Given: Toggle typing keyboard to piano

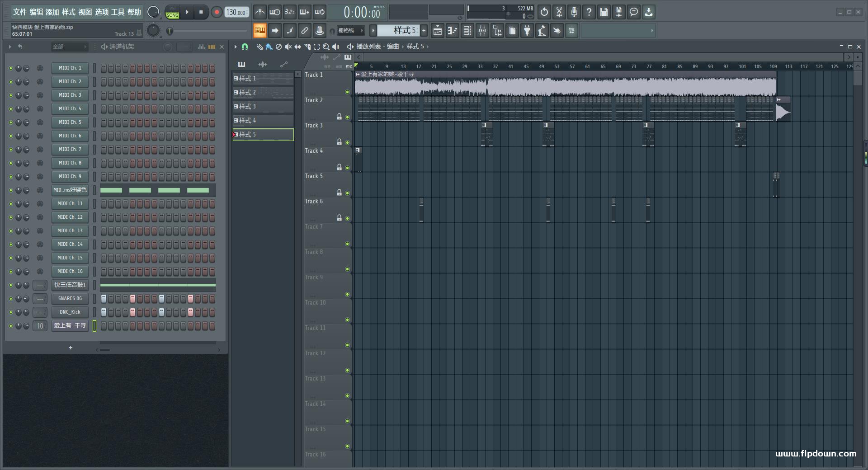Looking at the screenshot, I should click(x=260, y=31).
